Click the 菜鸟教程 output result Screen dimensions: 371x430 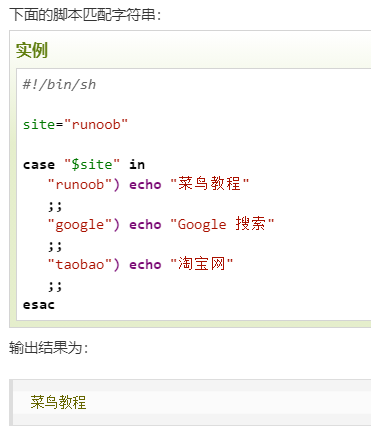tap(58, 402)
